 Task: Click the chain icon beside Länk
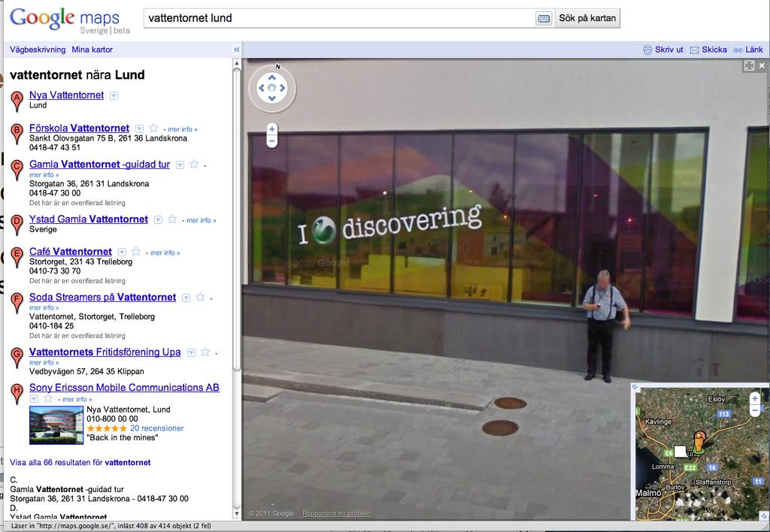pos(738,50)
